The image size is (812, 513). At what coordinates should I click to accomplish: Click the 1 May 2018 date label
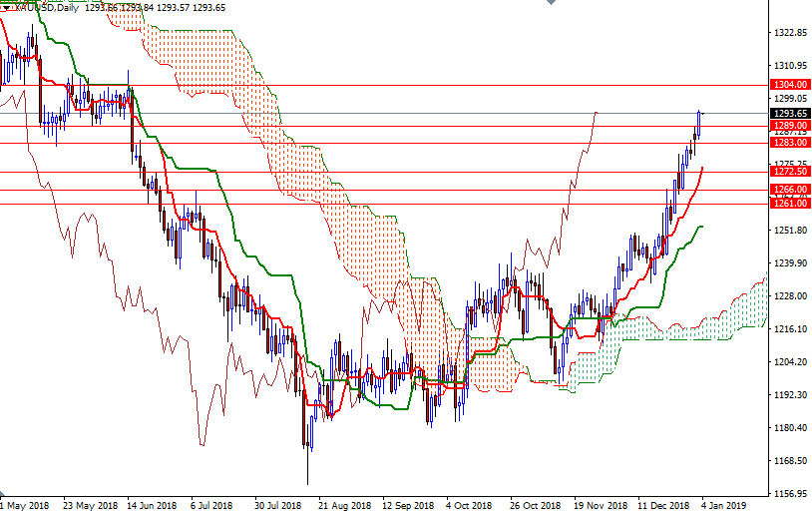pos(26,506)
